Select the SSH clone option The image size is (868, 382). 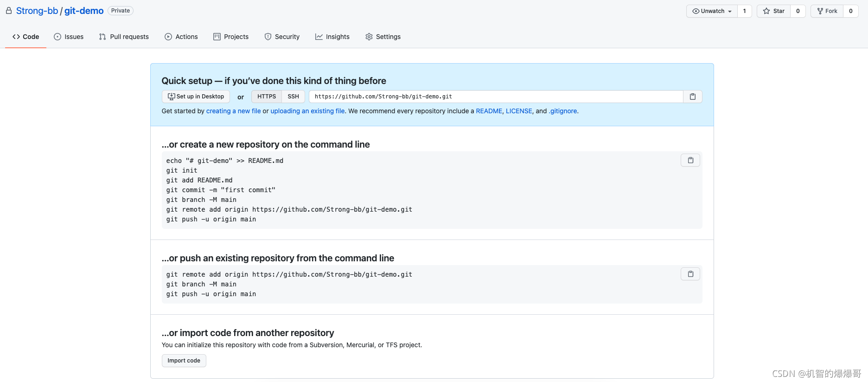tap(293, 97)
